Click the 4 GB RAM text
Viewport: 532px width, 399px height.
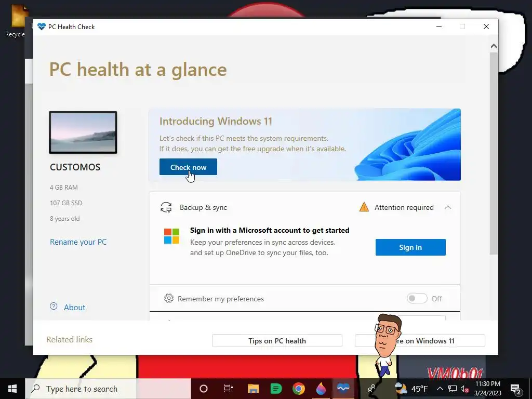click(64, 187)
